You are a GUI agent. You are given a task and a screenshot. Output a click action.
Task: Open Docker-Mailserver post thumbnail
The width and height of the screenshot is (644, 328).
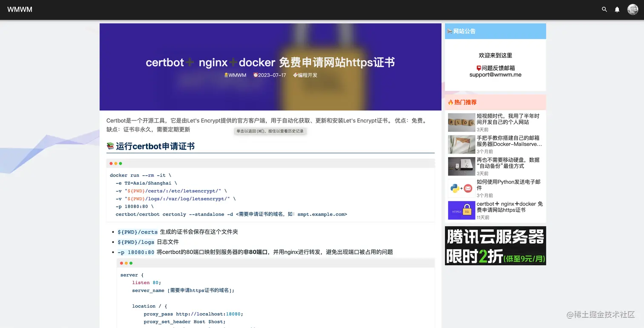(461, 144)
